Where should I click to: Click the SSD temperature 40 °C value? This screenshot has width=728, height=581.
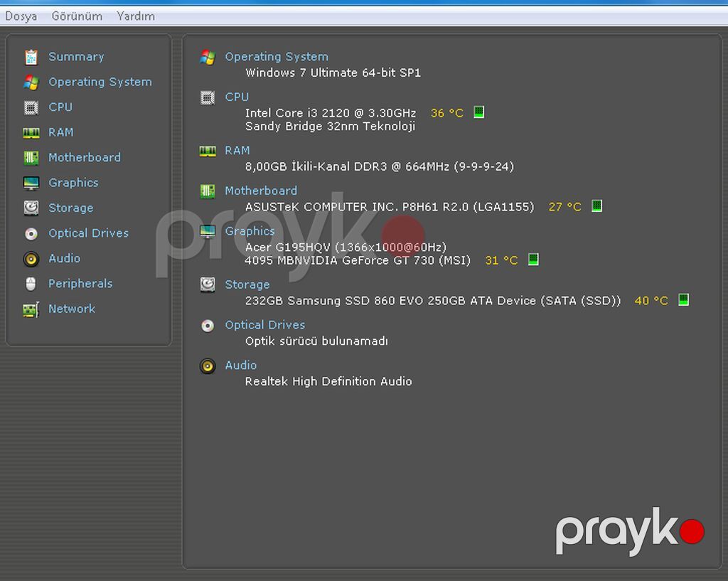[x=651, y=301]
